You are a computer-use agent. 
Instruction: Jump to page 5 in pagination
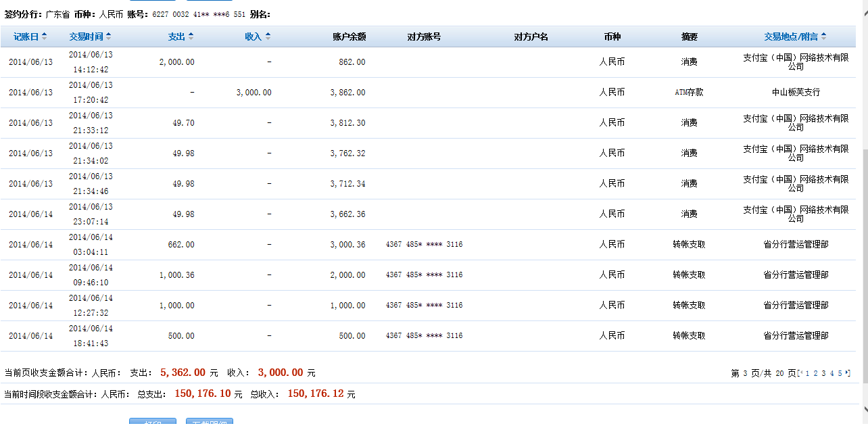pos(840,373)
